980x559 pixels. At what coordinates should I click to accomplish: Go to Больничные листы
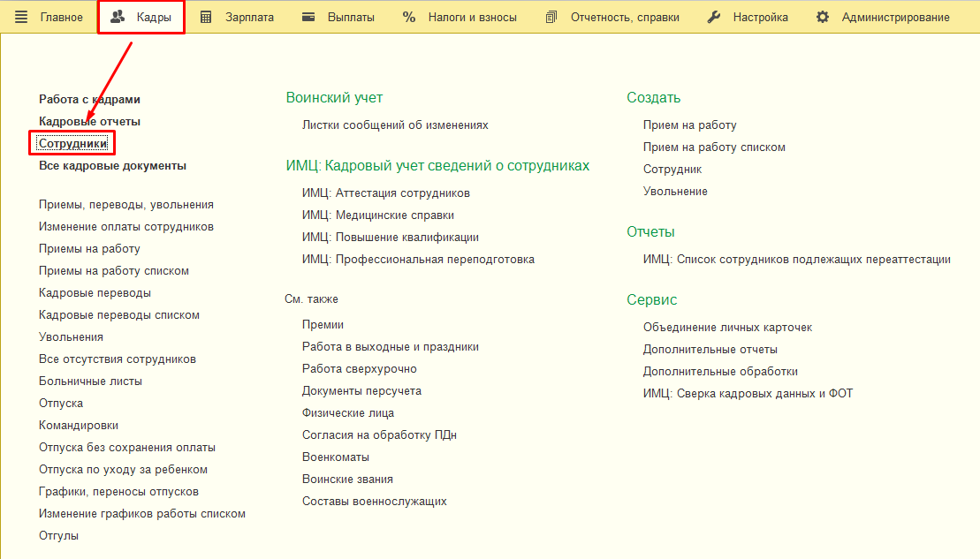(90, 381)
